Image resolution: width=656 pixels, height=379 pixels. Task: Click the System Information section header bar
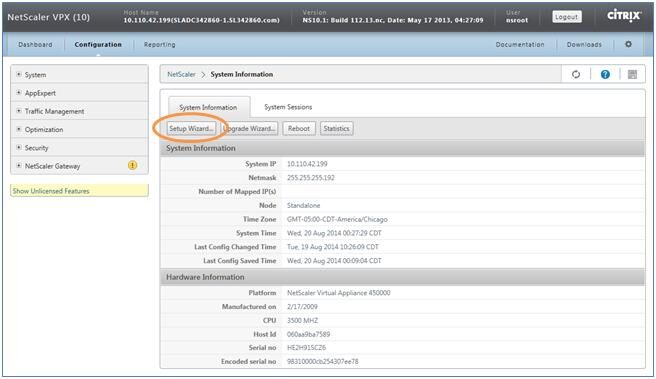coord(402,148)
